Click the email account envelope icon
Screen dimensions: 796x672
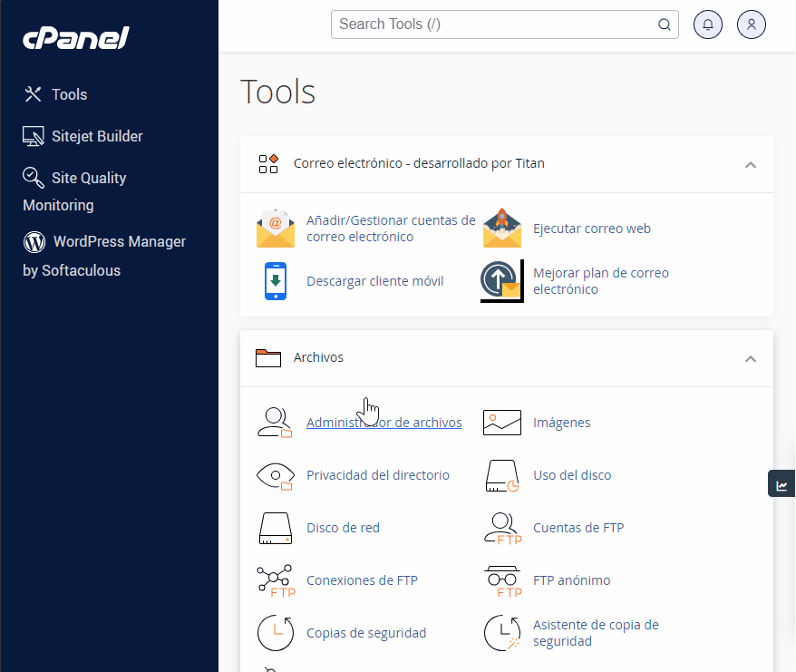click(x=276, y=229)
